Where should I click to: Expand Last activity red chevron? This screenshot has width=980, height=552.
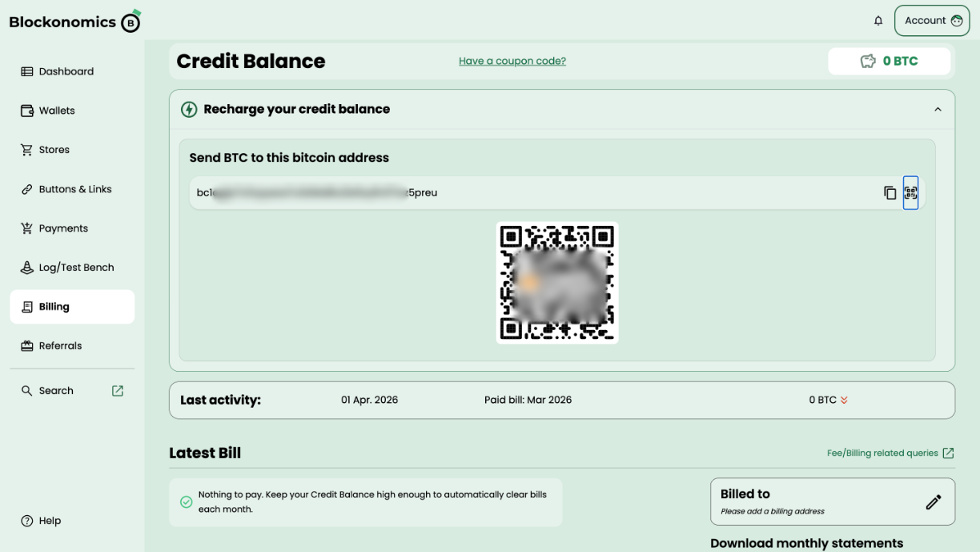tap(844, 400)
